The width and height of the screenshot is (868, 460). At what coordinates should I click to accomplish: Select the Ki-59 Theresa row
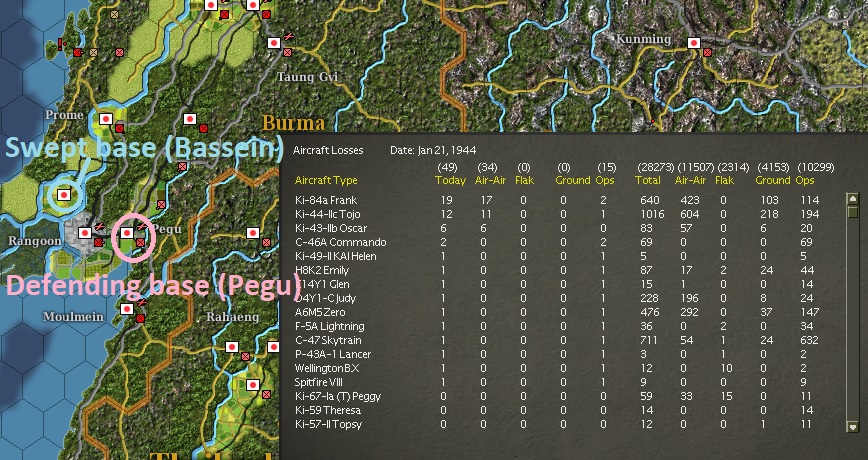(557, 410)
